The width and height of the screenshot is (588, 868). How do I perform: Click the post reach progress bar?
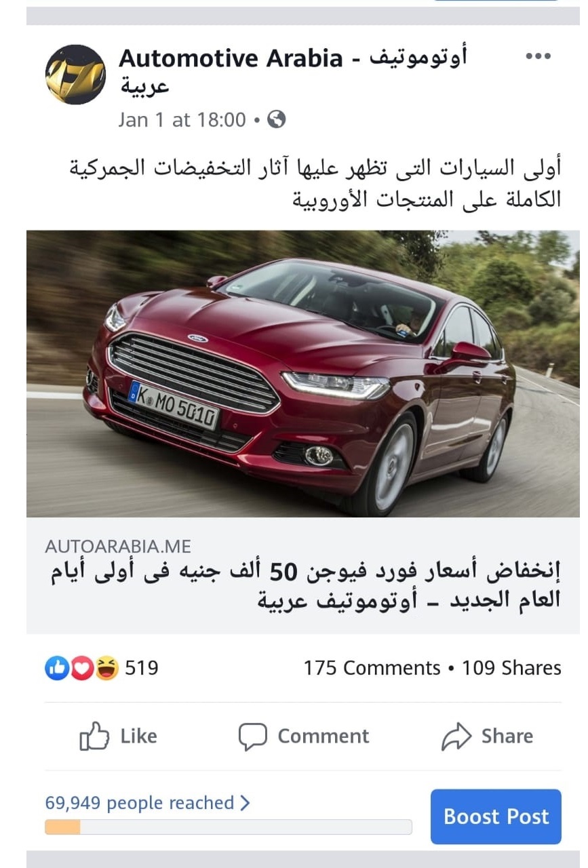(x=228, y=827)
